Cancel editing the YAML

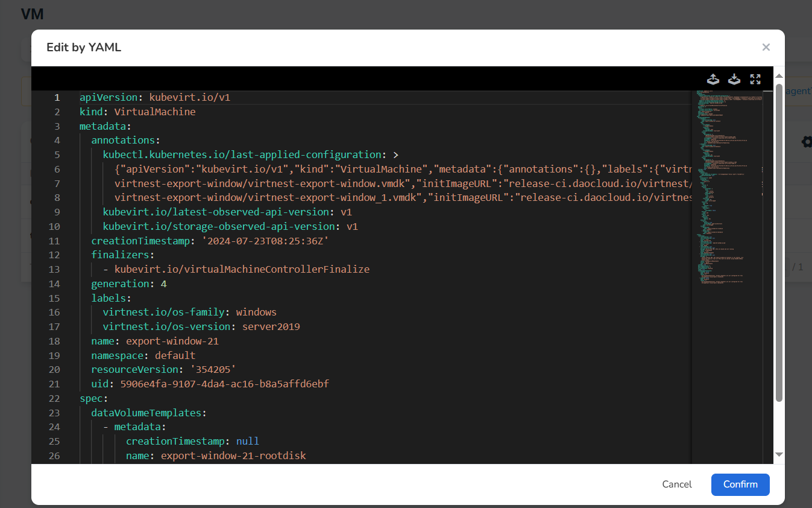(676, 484)
